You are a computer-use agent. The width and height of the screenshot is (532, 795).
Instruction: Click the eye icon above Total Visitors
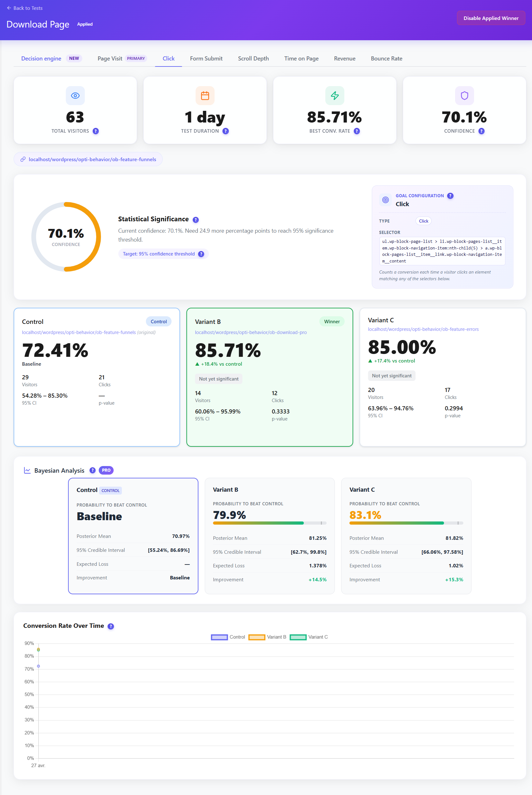pos(75,95)
